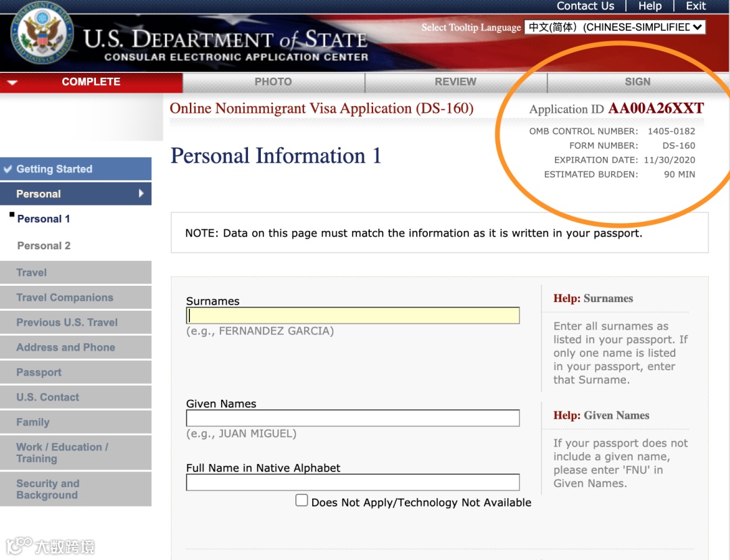Click the Help: Surnames heading
This screenshot has height=560, width=730.
click(x=593, y=298)
